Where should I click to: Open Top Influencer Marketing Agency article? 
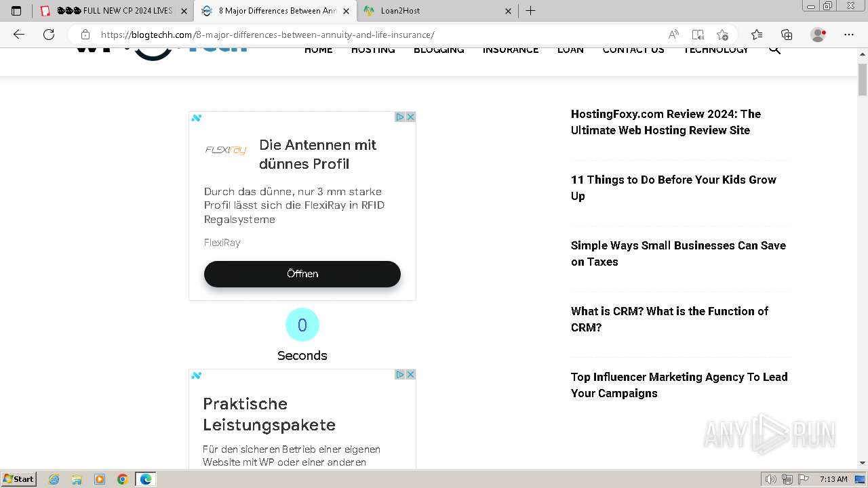pyautogui.click(x=679, y=385)
